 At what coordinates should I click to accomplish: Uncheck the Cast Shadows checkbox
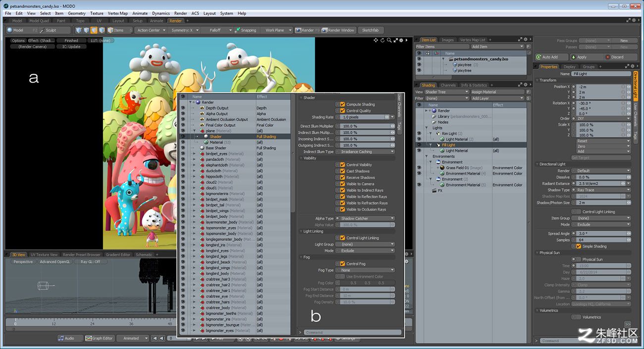tap(342, 171)
